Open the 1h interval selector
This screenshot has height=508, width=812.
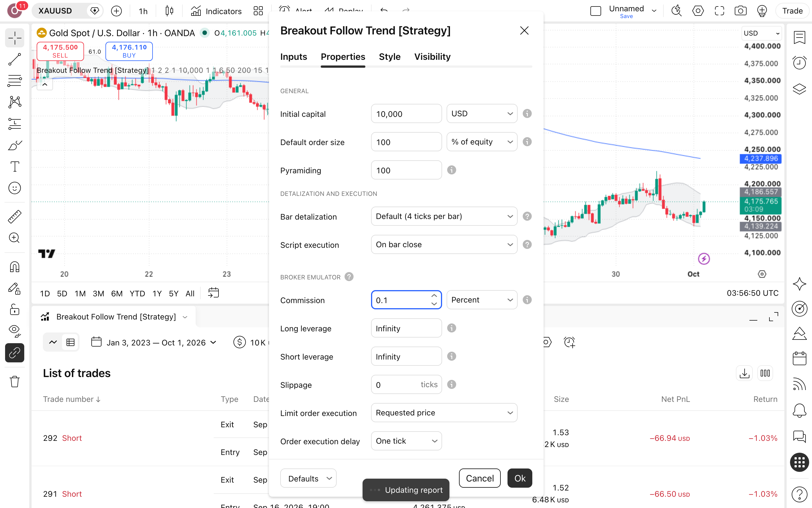click(143, 11)
